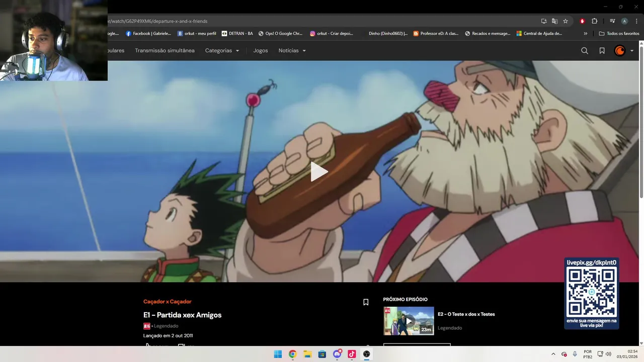This screenshot has width=644, height=362.
Task: Click the install app icon in address bar
Action: pyautogui.click(x=544, y=21)
